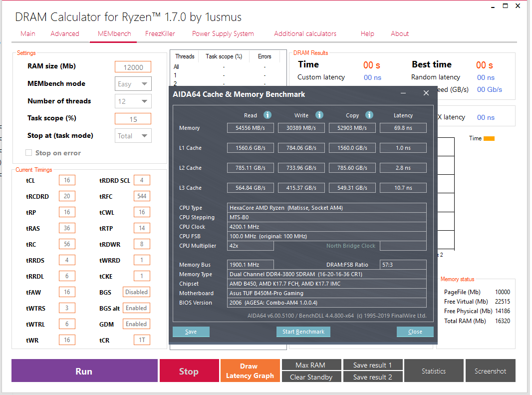532x395 pixels.
Task: Open Read info icon in AIDA64
Action: 267,115
